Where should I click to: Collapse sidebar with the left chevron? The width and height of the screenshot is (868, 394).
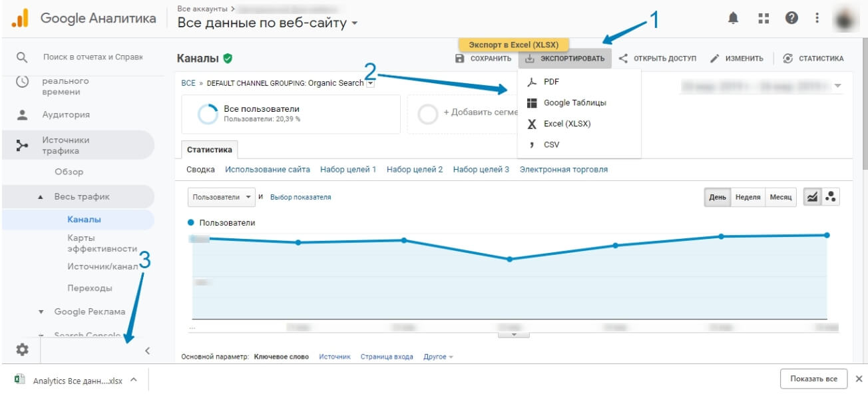(x=147, y=351)
